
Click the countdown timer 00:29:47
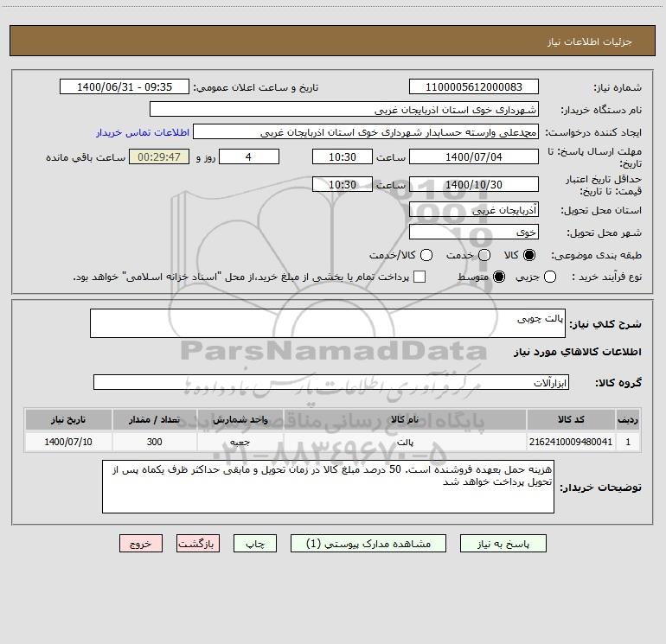(x=159, y=156)
